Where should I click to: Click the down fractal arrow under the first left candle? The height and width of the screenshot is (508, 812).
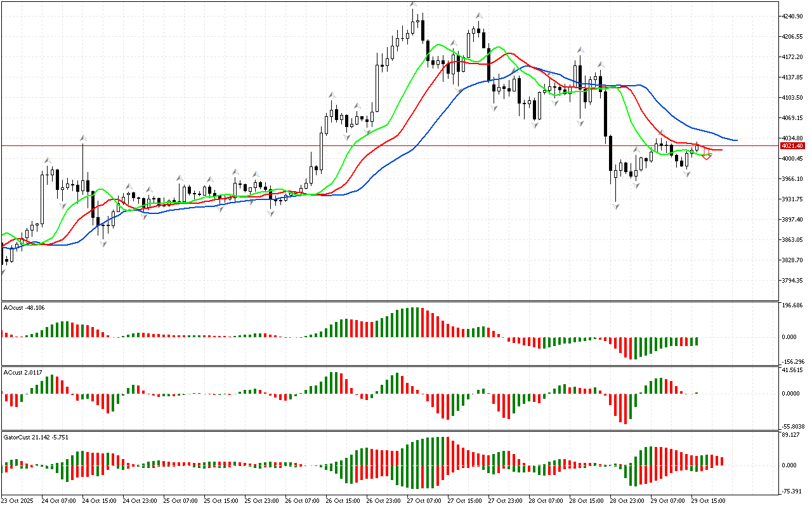pos(2,272)
